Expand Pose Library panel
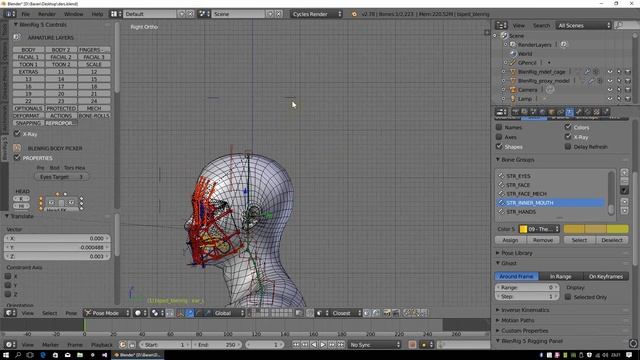640x360 pixels. (516, 253)
